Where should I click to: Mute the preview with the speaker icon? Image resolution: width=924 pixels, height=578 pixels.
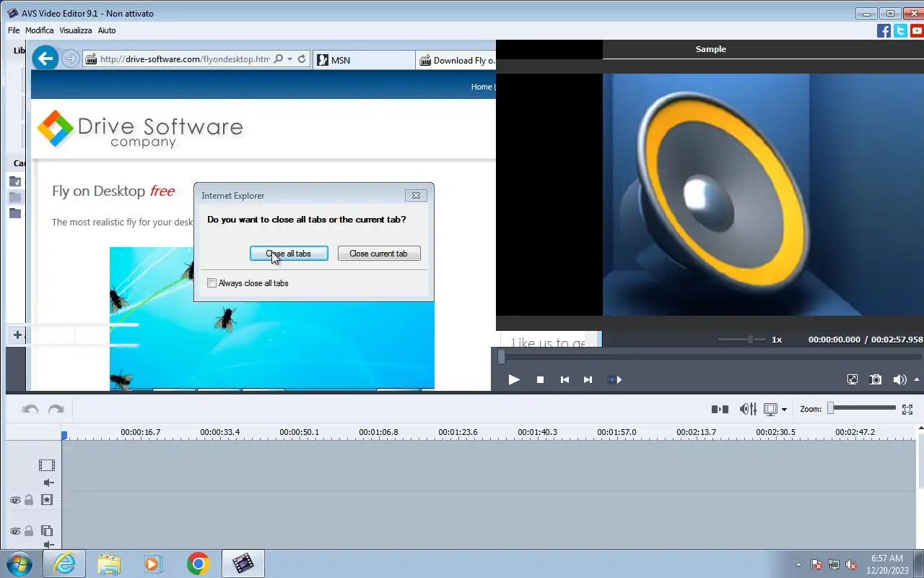tap(899, 379)
